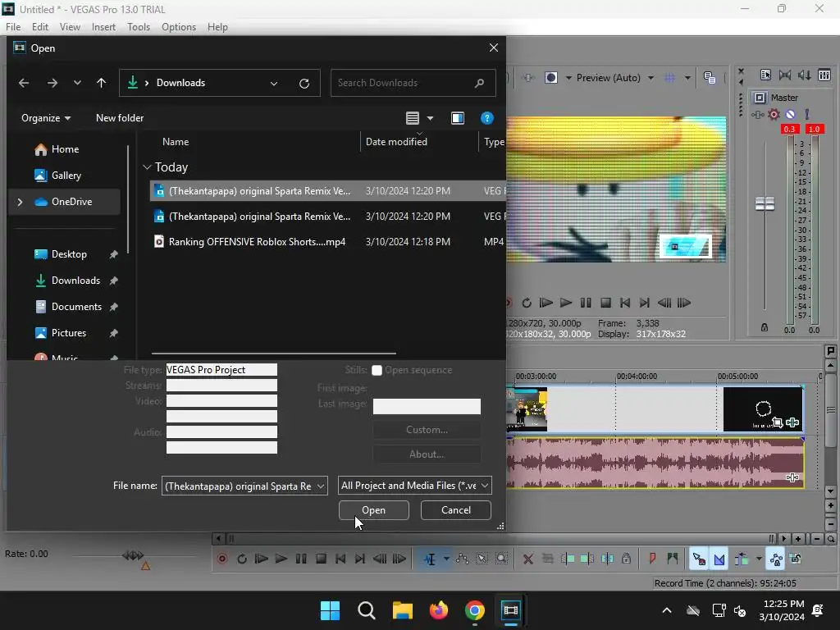The height and width of the screenshot is (630, 840).
Task: Toggle the Open sequence checkbox
Action: pyautogui.click(x=377, y=370)
